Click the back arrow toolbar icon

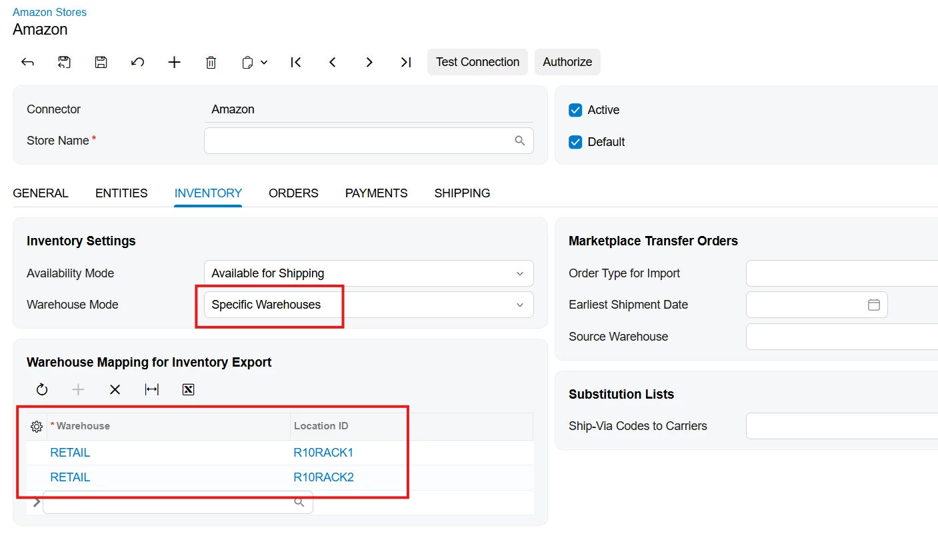pyautogui.click(x=27, y=62)
